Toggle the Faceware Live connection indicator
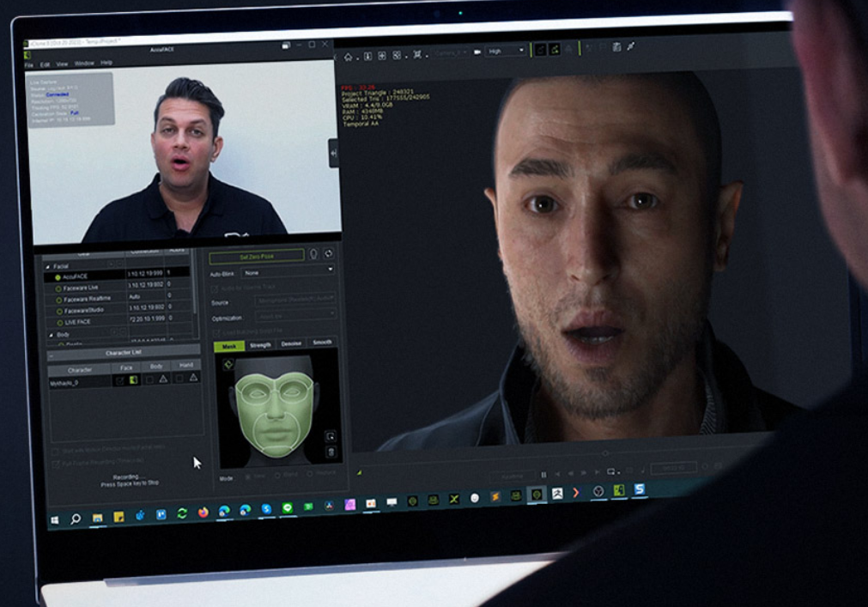 (58, 288)
